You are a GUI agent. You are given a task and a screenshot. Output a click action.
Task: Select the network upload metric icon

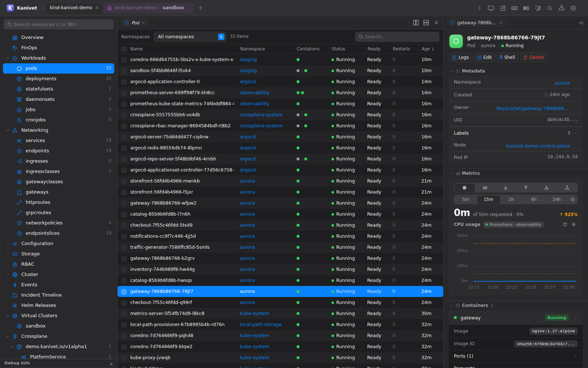click(526, 188)
